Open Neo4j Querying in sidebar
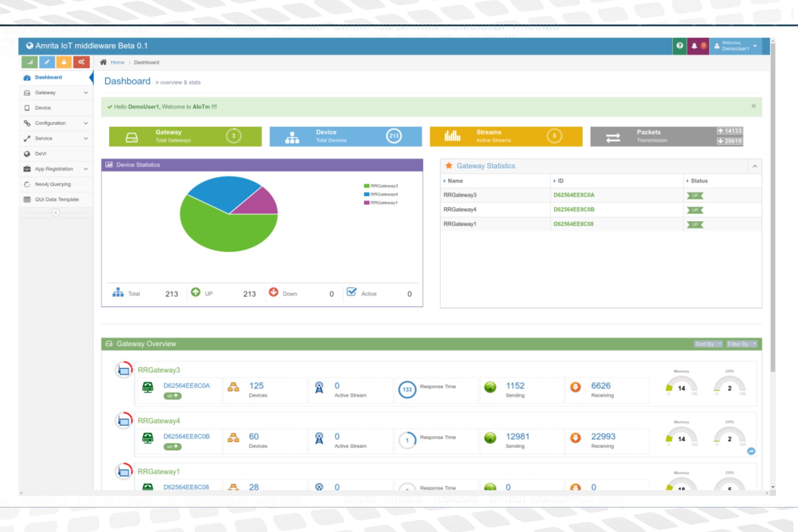 click(x=56, y=184)
